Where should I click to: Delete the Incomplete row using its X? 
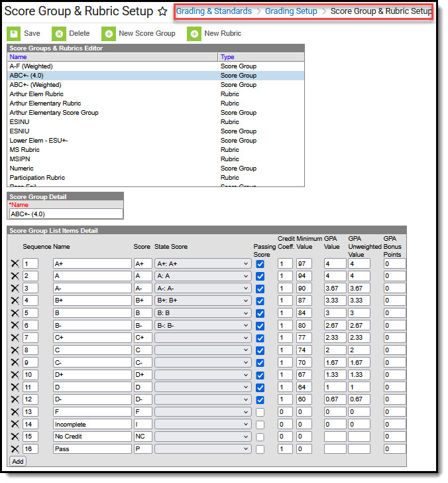tap(15, 424)
